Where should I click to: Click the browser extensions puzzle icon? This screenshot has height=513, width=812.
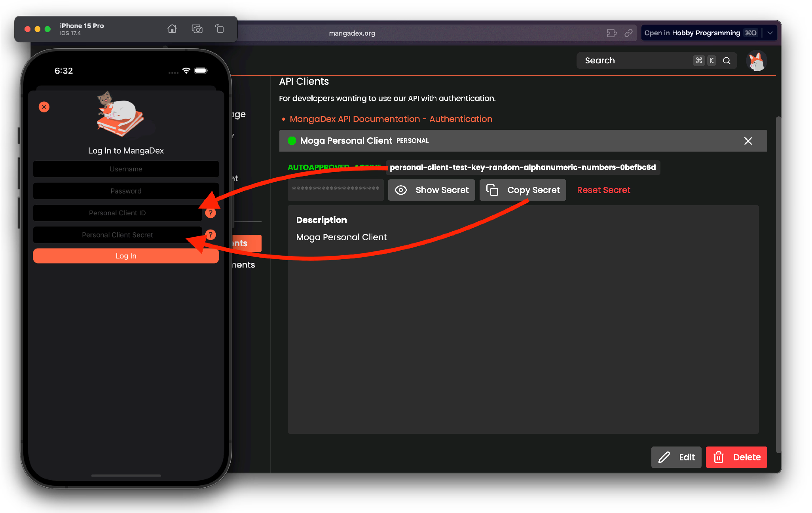[x=612, y=33]
